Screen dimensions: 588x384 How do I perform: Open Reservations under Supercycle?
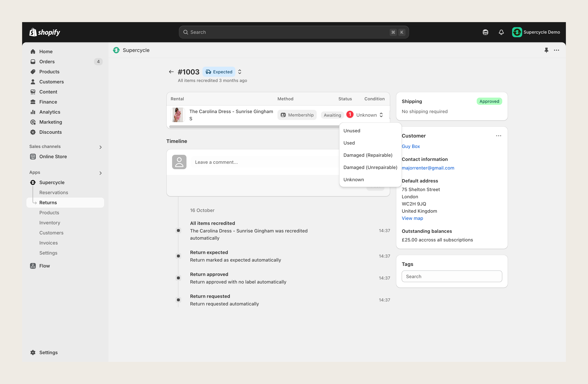(54, 192)
